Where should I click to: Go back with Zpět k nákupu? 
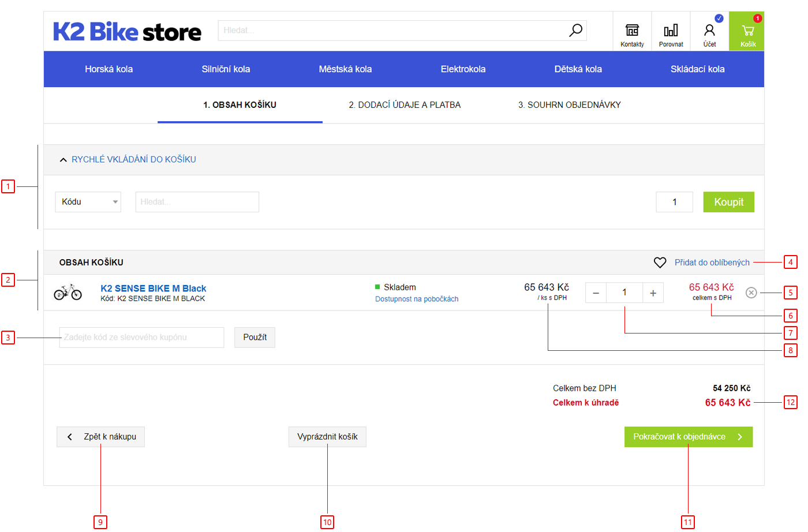(x=100, y=437)
